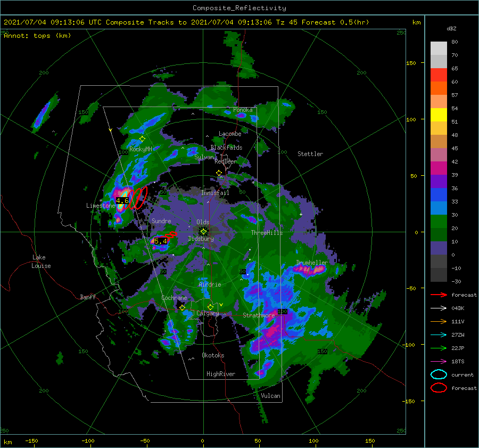Click the Limestone label
The width and height of the screenshot is (479, 448).
101,206
